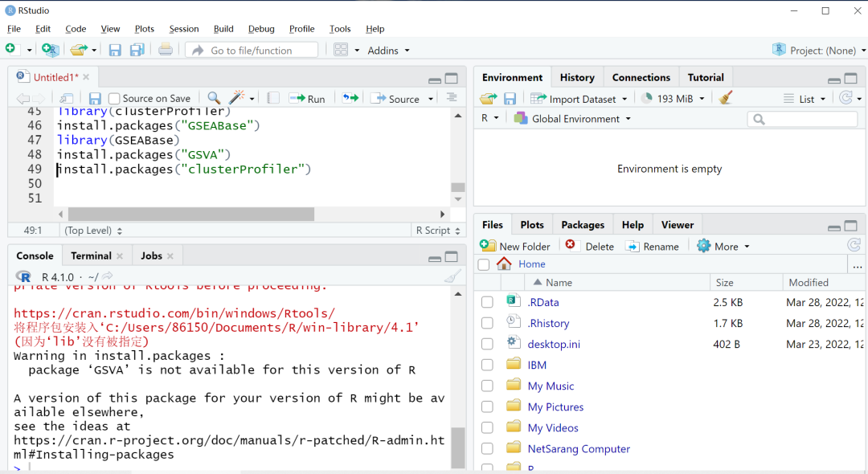868x474 pixels.
Task: Click editor vertical scrollbar thumb
Action: tap(458, 187)
